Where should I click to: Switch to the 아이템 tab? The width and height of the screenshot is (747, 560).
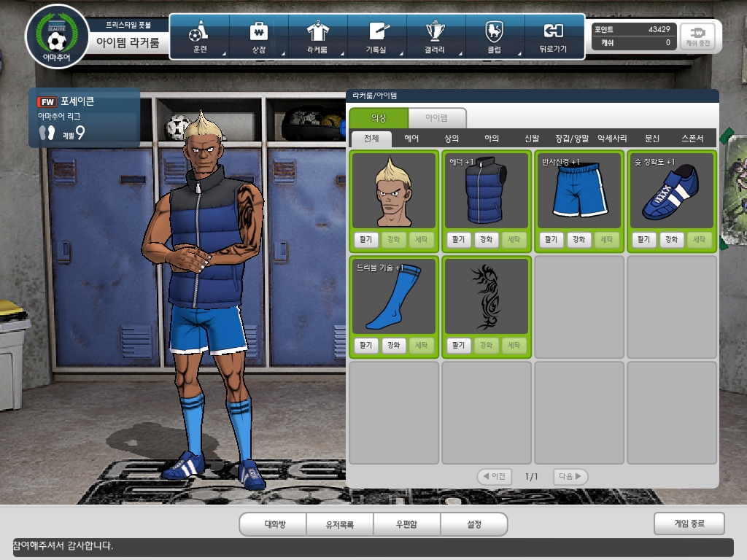coord(436,118)
